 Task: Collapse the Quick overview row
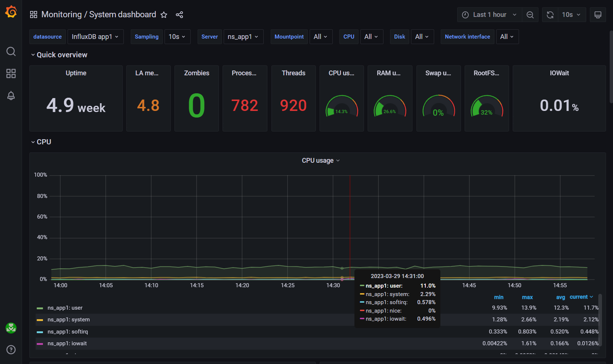pos(61,55)
